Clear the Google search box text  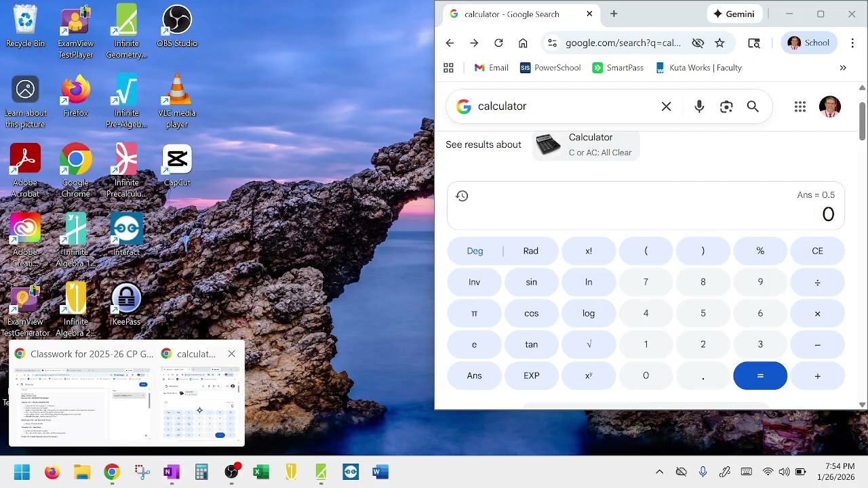click(666, 106)
